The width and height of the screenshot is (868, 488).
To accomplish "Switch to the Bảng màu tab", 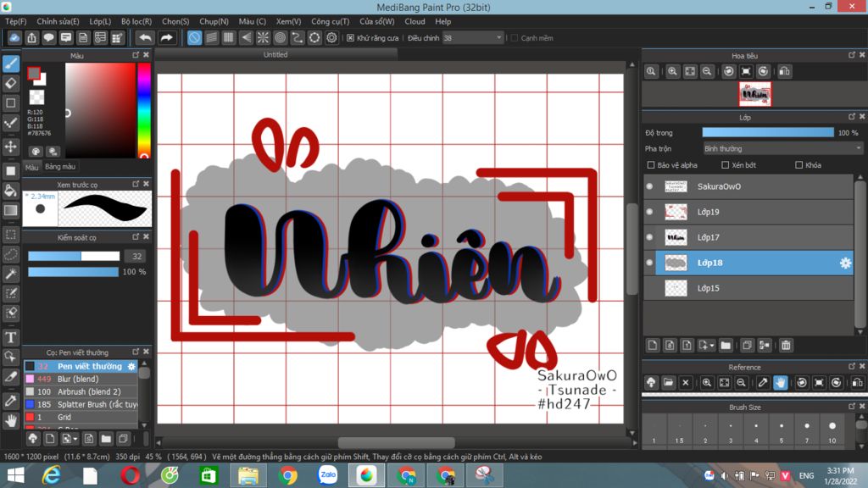I will [x=60, y=167].
